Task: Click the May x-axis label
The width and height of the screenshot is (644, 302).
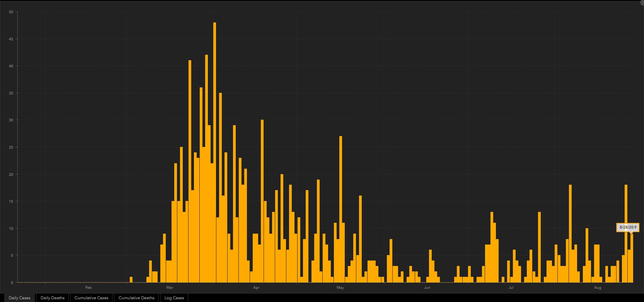Action: pyautogui.click(x=340, y=287)
